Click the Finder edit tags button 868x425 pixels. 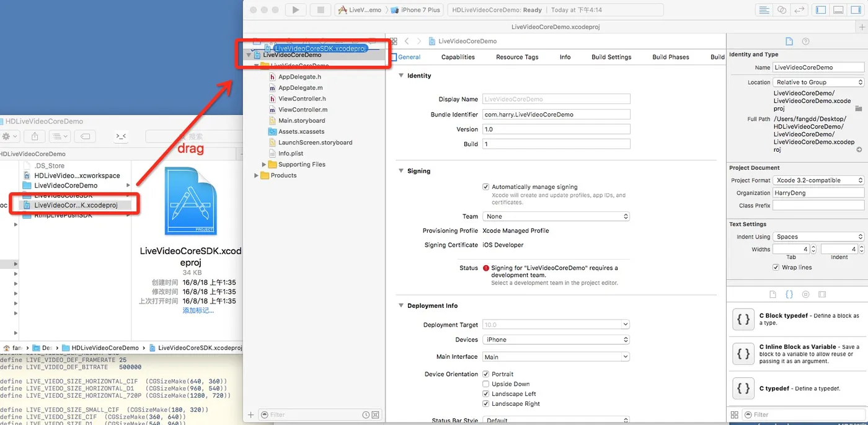click(x=86, y=136)
